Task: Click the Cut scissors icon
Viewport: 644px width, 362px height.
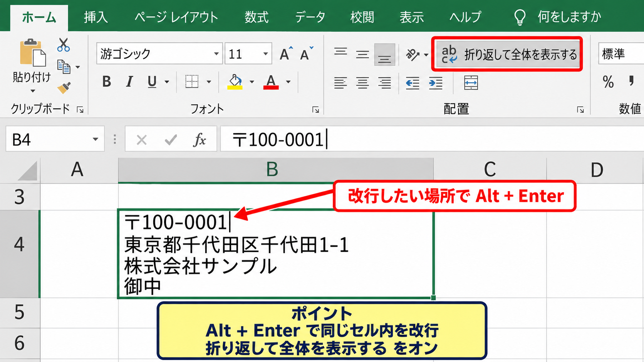Action: 64,45
